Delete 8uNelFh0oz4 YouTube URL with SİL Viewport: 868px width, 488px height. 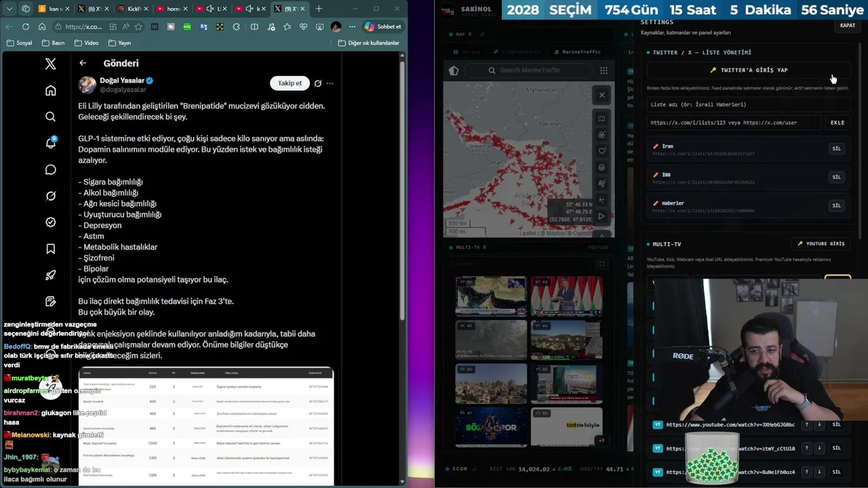point(836,472)
